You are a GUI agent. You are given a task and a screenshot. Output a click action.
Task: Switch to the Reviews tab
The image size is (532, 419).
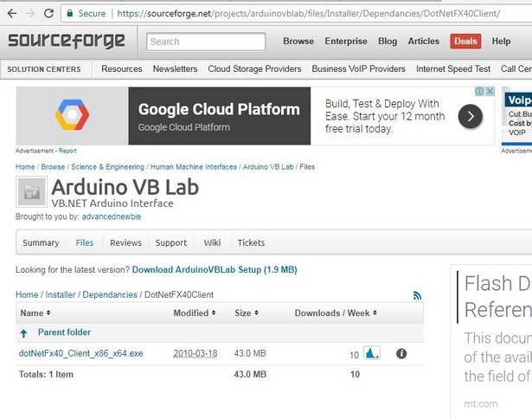pyautogui.click(x=126, y=242)
